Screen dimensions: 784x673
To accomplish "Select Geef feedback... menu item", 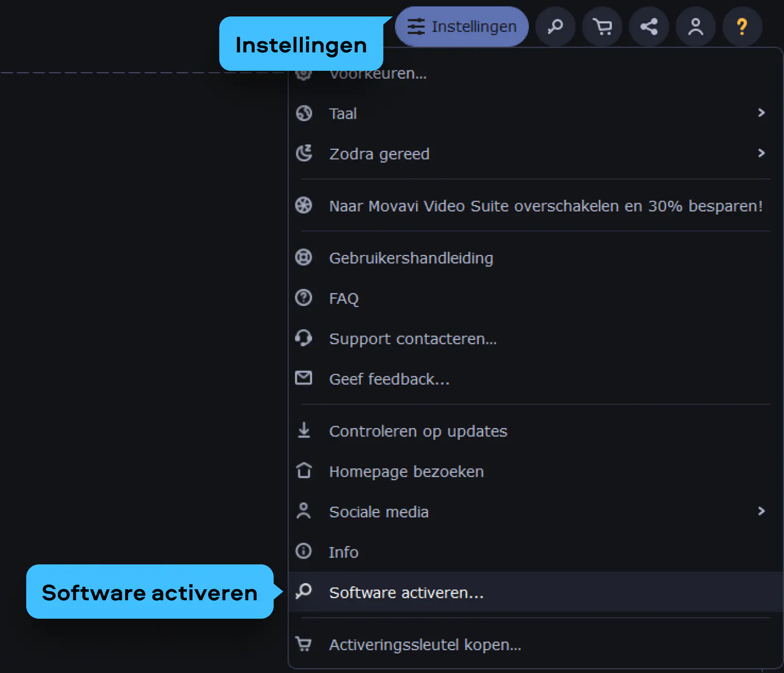I will (x=535, y=379).
